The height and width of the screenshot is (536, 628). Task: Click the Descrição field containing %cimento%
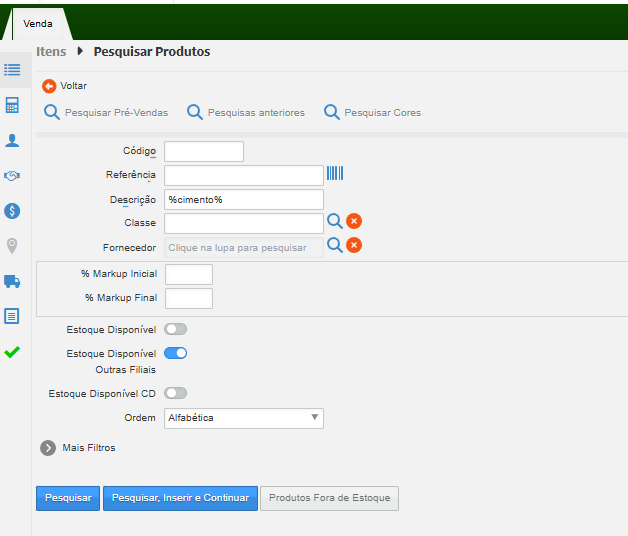point(244,199)
